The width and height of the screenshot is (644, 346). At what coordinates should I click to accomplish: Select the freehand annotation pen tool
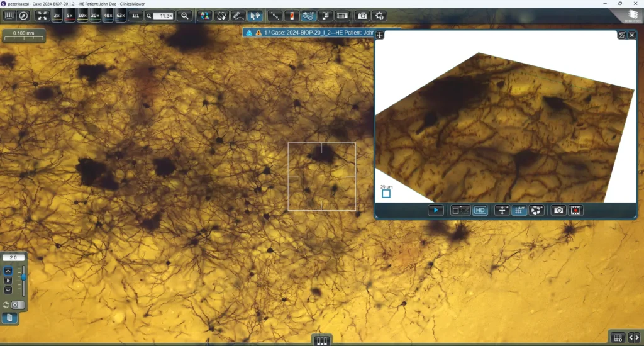coord(238,16)
